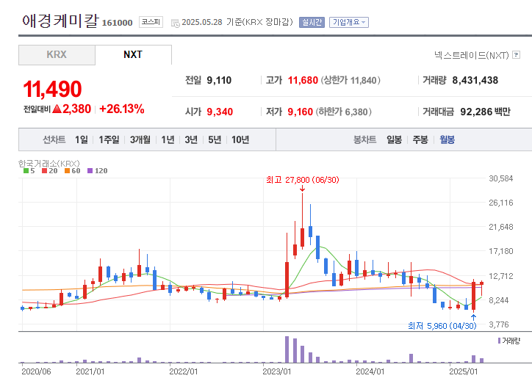
Task: Switch to the NXT tab
Action: tap(133, 54)
